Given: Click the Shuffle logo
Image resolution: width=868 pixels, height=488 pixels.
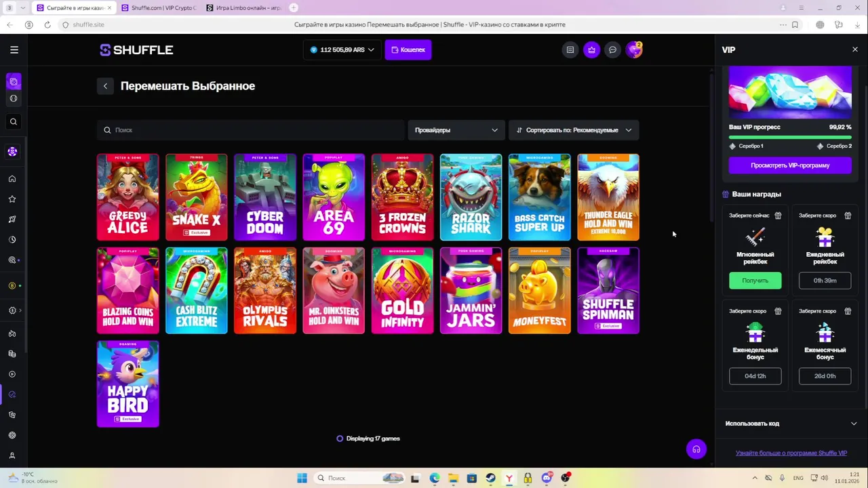Looking at the screenshot, I should [x=136, y=49].
